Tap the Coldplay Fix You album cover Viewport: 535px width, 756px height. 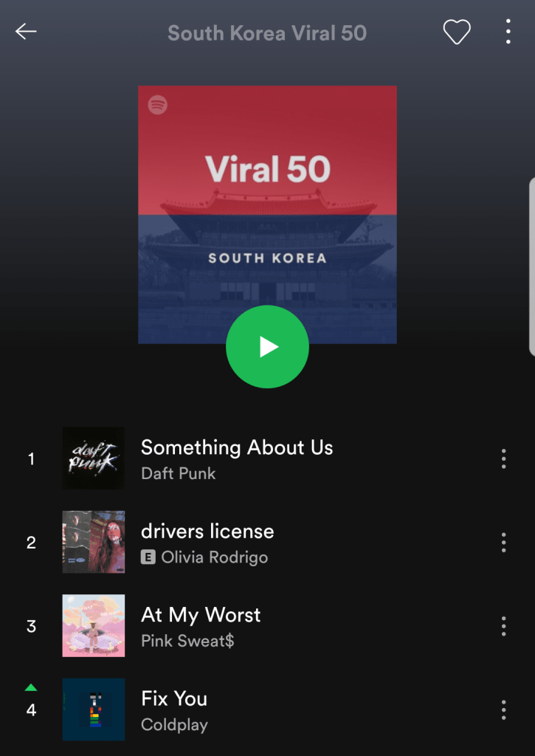tap(94, 709)
